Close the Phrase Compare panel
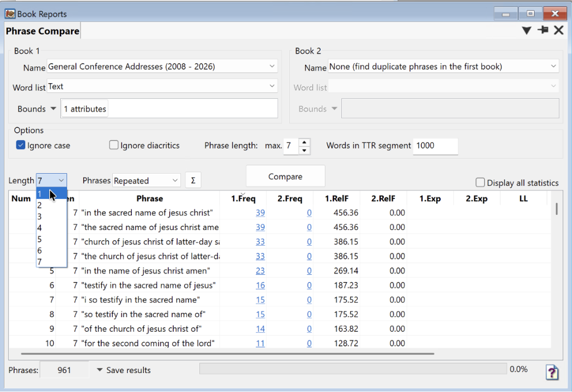The height and width of the screenshot is (392, 572). (559, 30)
